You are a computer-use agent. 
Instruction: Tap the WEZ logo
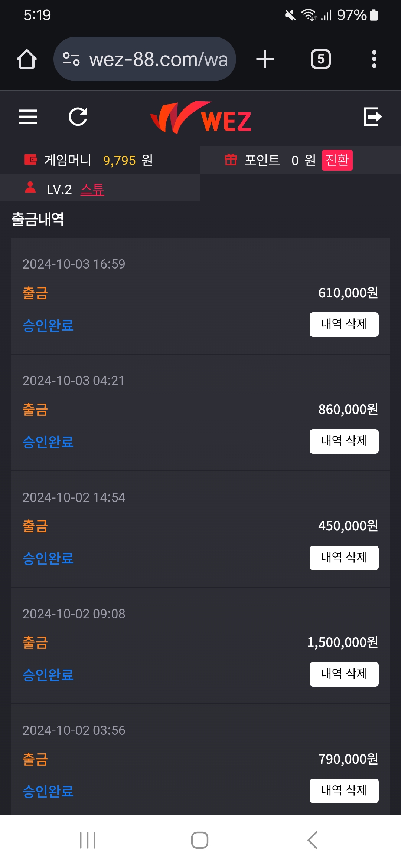201,118
